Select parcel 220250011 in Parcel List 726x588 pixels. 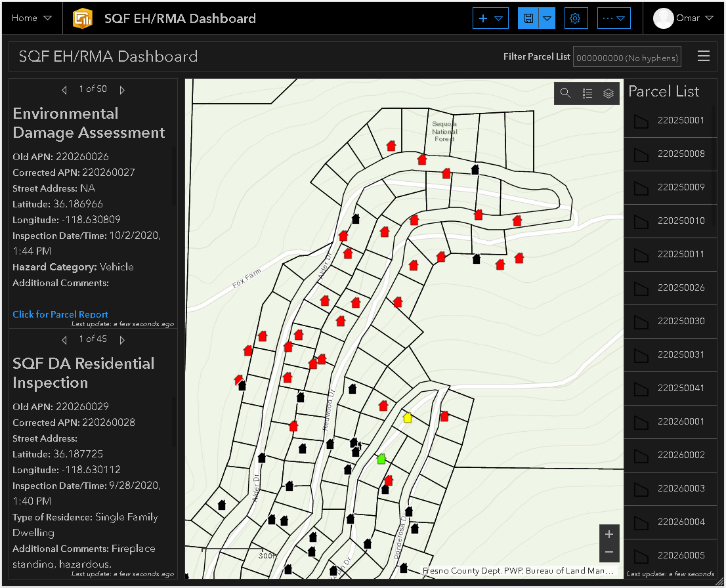coord(670,255)
